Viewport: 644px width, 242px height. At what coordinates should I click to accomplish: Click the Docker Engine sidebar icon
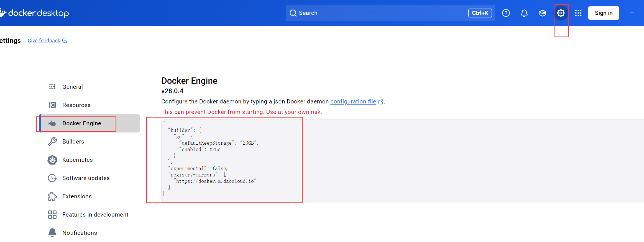(x=52, y=123)
